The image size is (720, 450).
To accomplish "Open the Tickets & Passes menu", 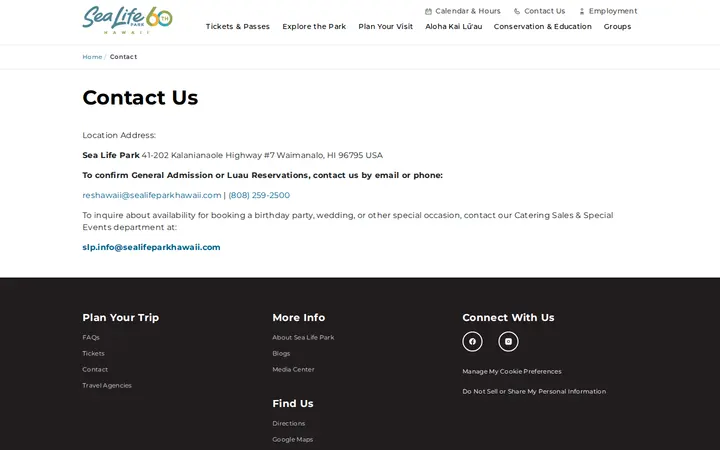I will pos(237,27).
